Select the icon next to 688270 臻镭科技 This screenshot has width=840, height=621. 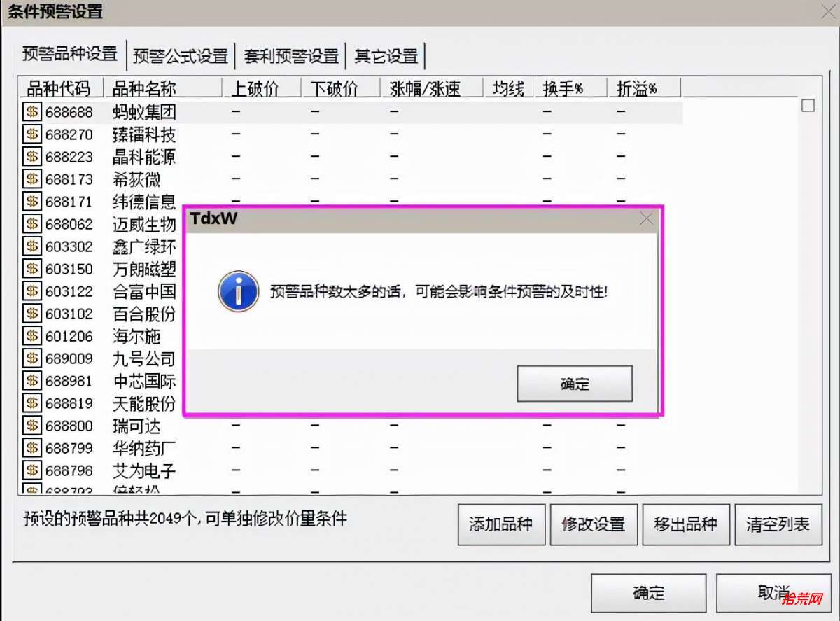(x=32, y=134)
